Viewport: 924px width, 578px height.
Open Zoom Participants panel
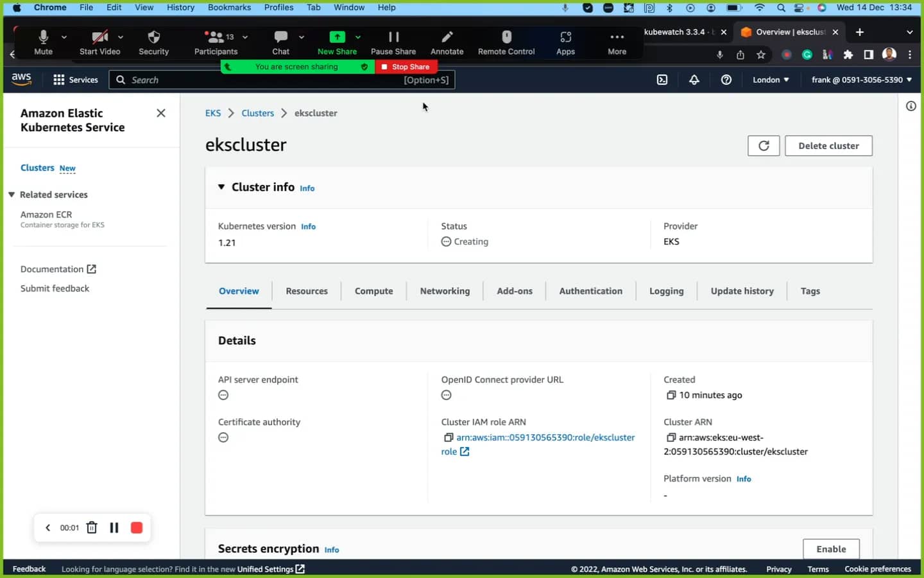point(216,42)
